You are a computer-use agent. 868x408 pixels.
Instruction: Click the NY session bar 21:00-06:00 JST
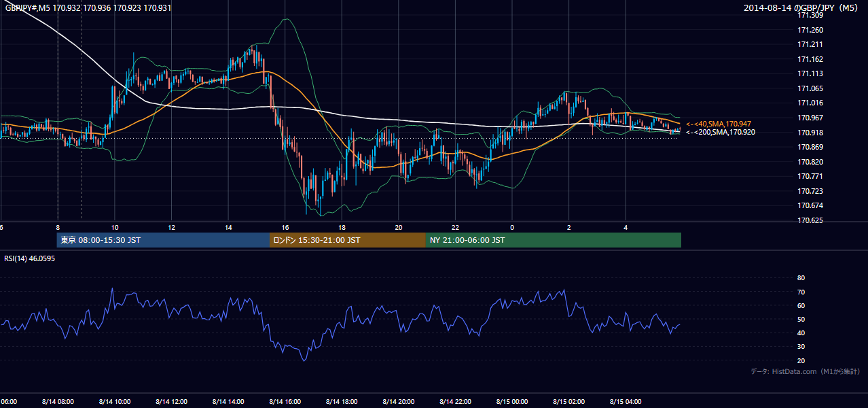coord(554,240)
